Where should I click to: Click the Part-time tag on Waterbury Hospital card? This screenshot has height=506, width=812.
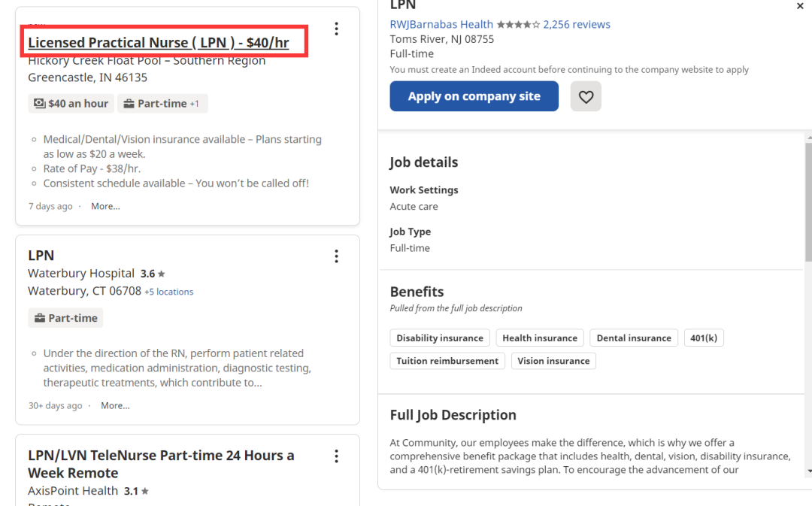click(x=65, y=318)
